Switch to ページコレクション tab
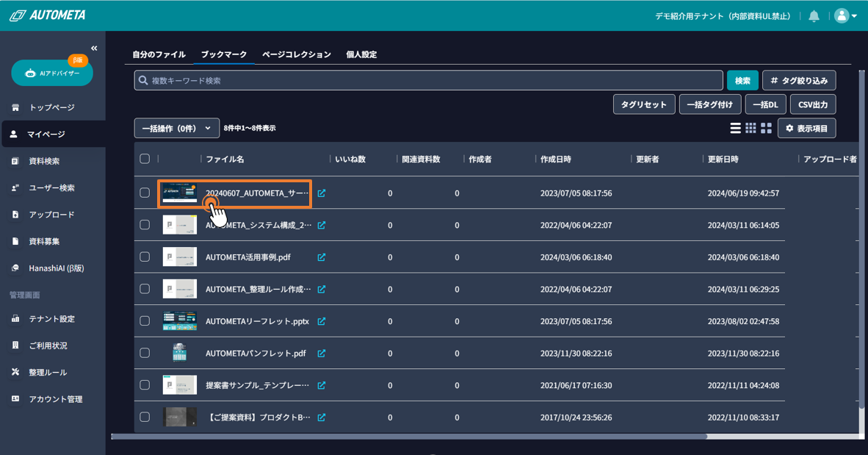The height and width of the screenshot is (455, 868). click(297, 54)
